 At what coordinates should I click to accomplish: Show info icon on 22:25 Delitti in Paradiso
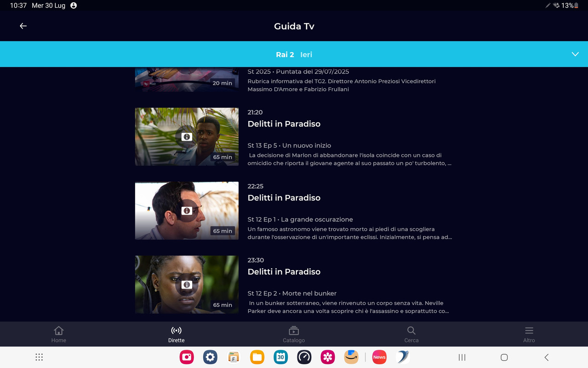tap(187, 211)
